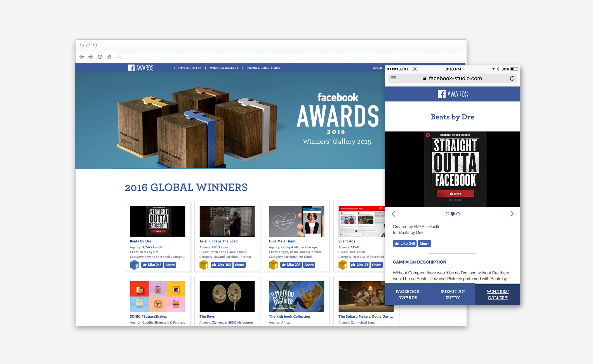This screenshot has height=364, width=593.
Task: Click The Boys title link
Action: coord(207,316)
